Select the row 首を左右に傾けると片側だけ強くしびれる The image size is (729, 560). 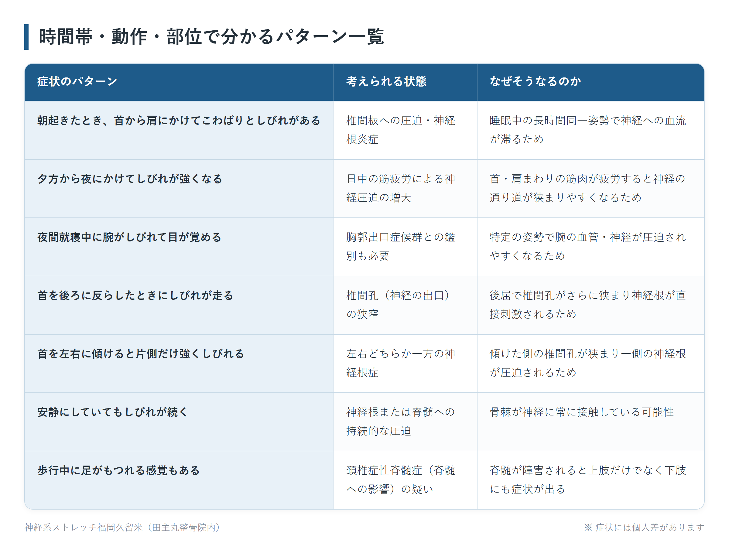[x=364, y=363]
